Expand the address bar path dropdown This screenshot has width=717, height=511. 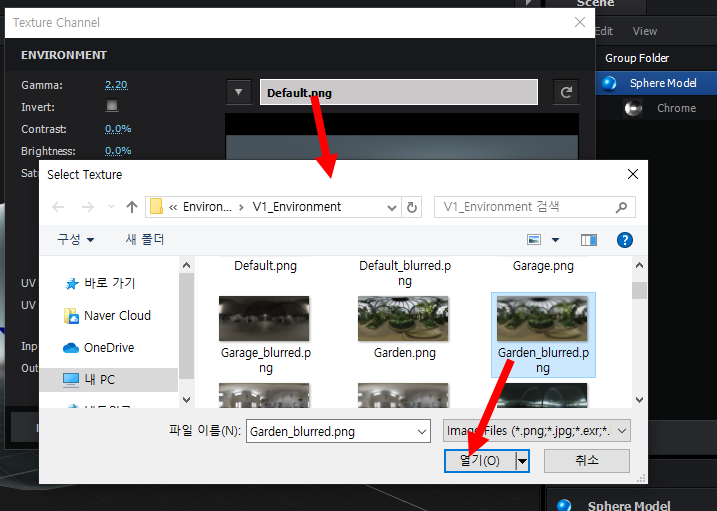tap(391, 208)
